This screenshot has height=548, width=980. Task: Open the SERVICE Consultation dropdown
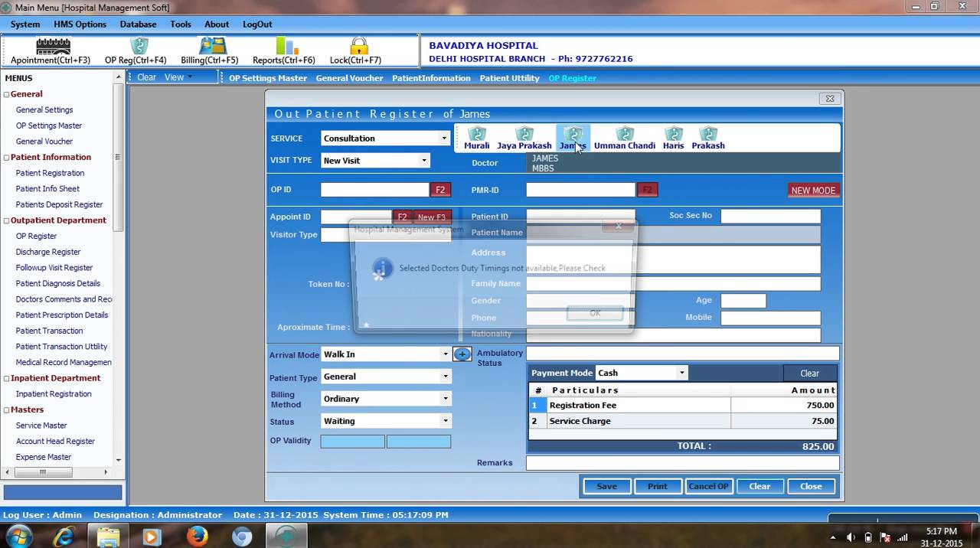(x=444, y=139)
